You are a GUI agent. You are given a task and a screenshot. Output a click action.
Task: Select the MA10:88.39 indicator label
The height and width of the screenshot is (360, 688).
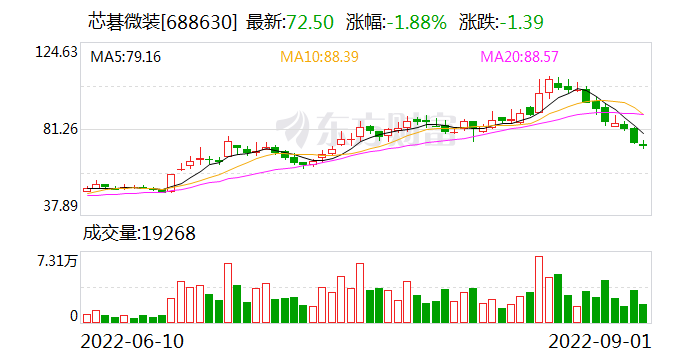[319, 57]
